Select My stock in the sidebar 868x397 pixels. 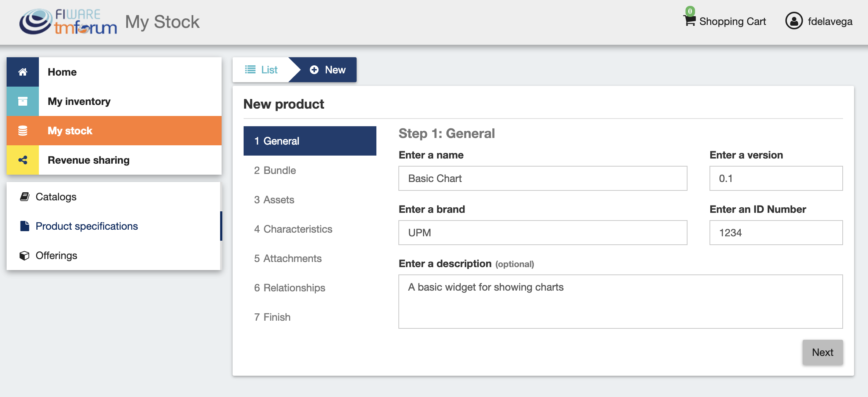[114, 131]
